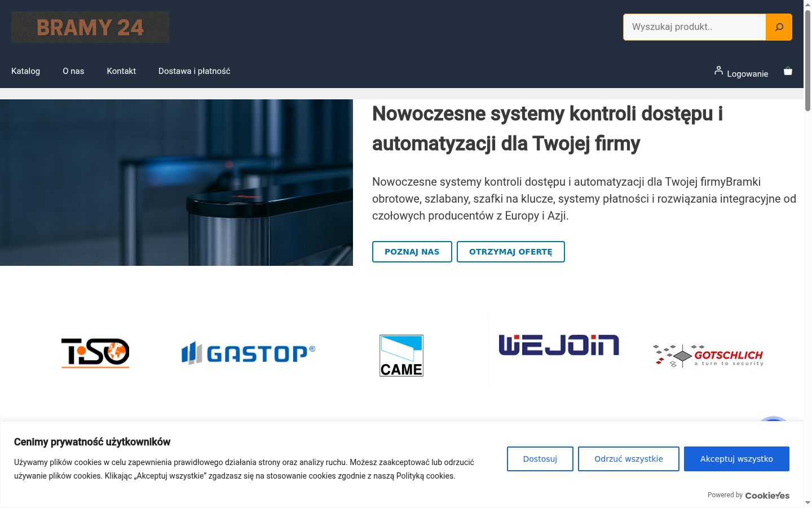
Task: Click Odrzuć wszystkie cookie button
Action: [x=629, y=459]
